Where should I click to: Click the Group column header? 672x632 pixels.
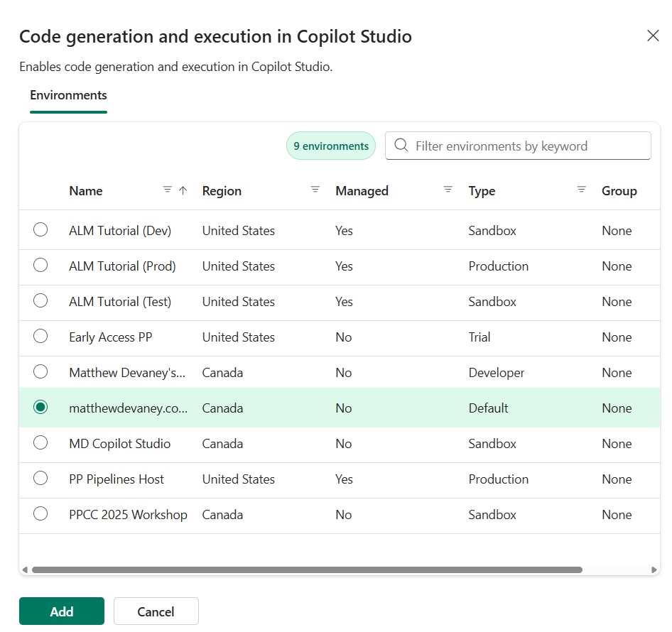coord(619,191)
